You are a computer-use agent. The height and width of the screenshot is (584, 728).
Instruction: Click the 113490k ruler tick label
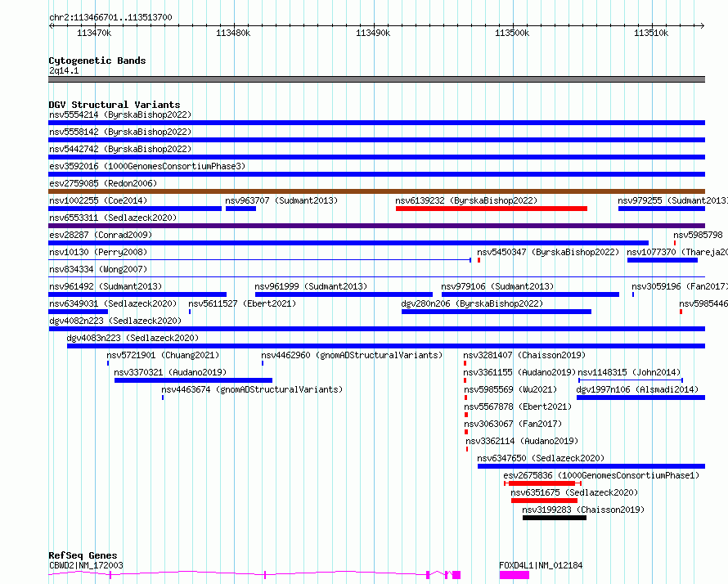373,33
